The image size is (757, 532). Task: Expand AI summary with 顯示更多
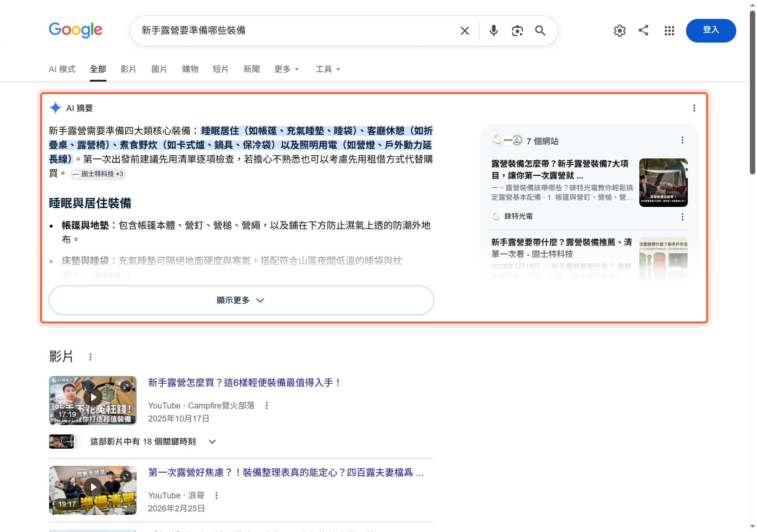pyautogui.click(x=241, y=300)
